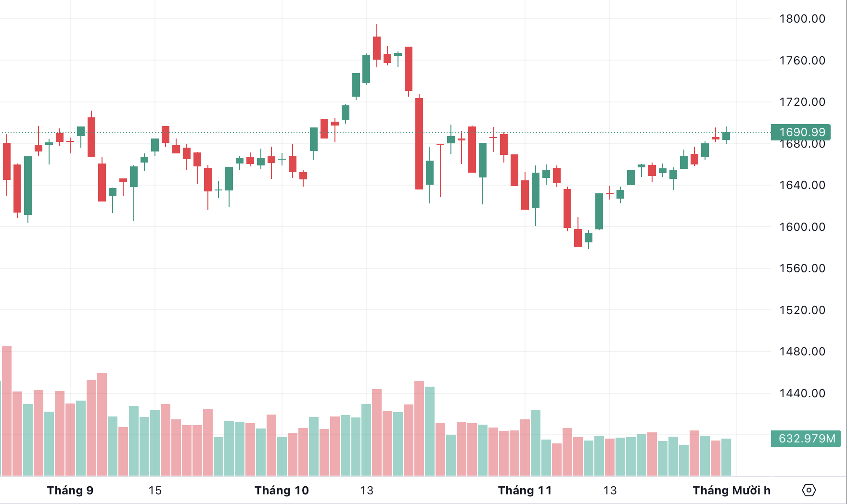Screen dimensions: 847x504
Task: Select the most recent green candlestick
Action: (x=726, y=136)
